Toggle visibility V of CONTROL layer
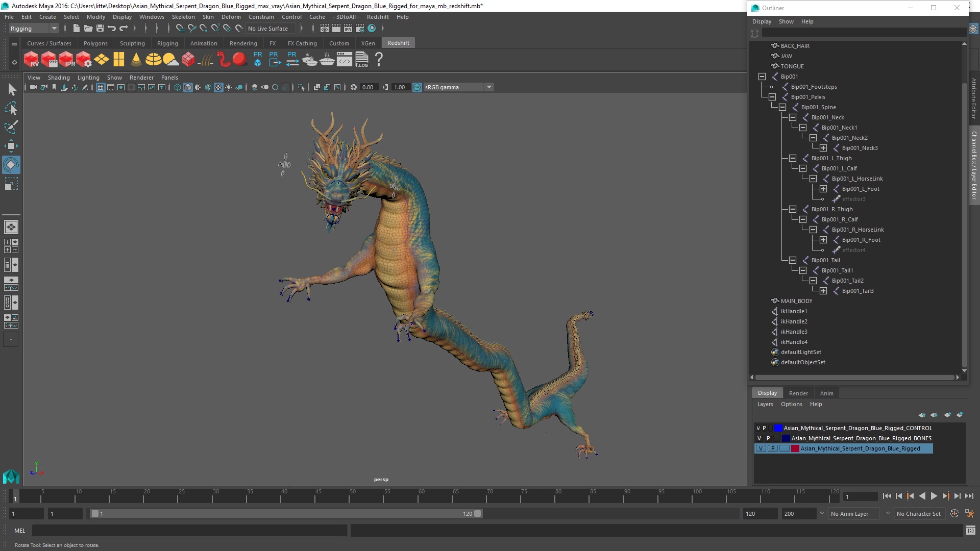Image resolution: width=980 pixels, height=551 pixels. [x=758, y=428]
